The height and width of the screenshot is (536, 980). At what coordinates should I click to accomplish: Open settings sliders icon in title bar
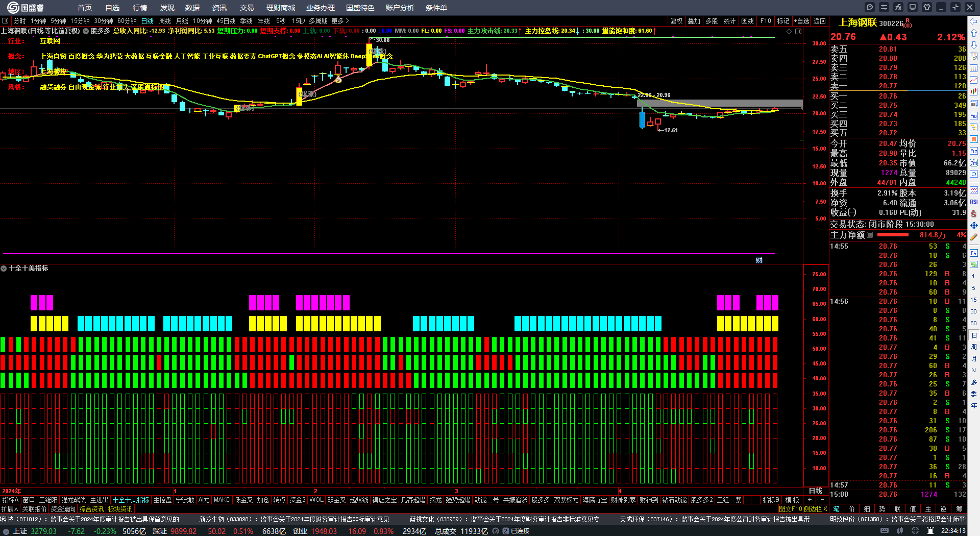(x=884, y=7)
